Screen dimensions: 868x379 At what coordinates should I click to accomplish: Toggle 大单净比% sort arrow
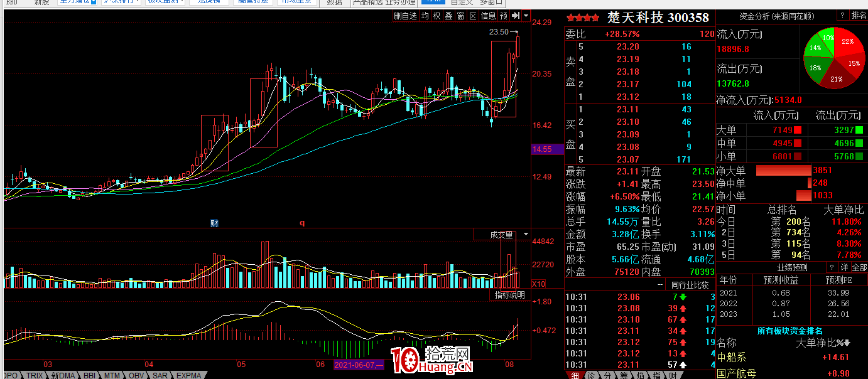[847, 343]
